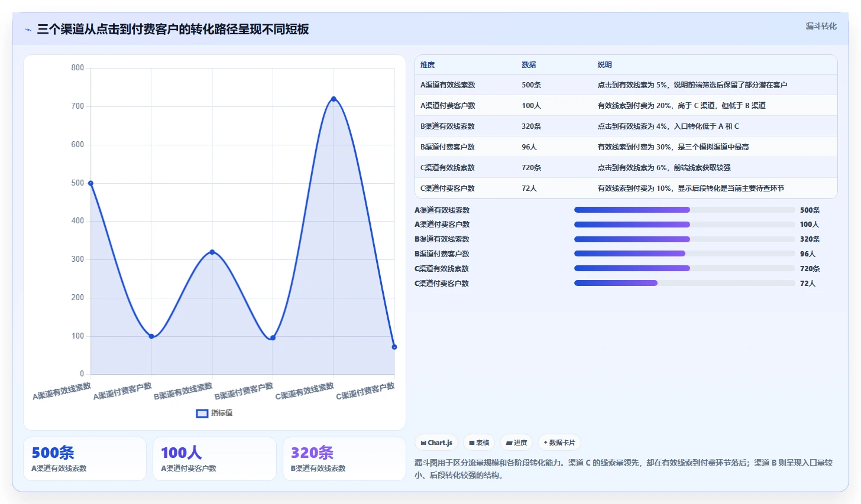This screenshot has width=861, height=504.
Task: Select table row C渠道有效线索数
Action: [626, 168]
